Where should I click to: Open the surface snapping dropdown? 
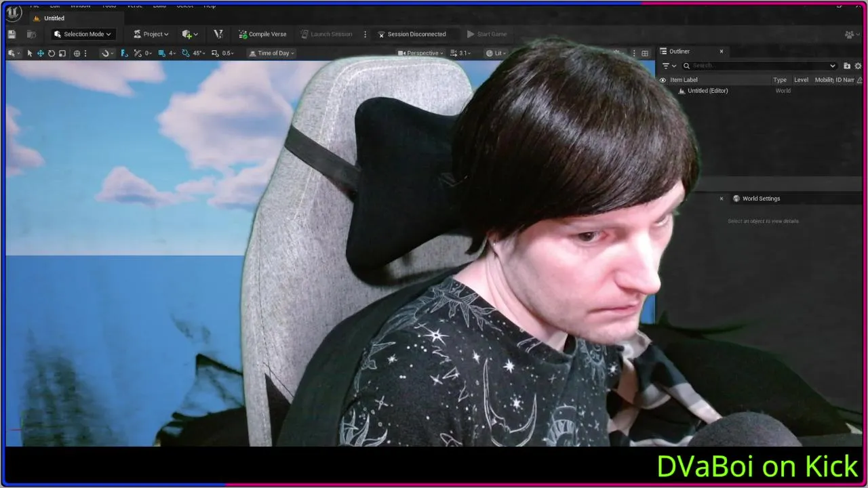click(x=106, y=53)
